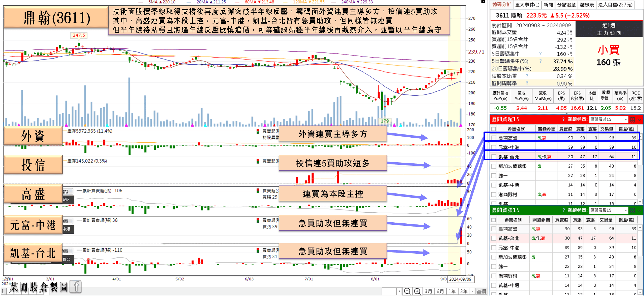
Task: Tick the select-all checkbox in 區間買張15 header
Action: click(x=494, y=220)
